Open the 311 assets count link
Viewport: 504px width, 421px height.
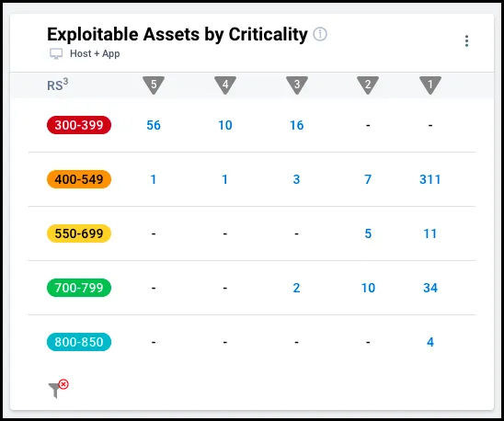click(430, 179)
